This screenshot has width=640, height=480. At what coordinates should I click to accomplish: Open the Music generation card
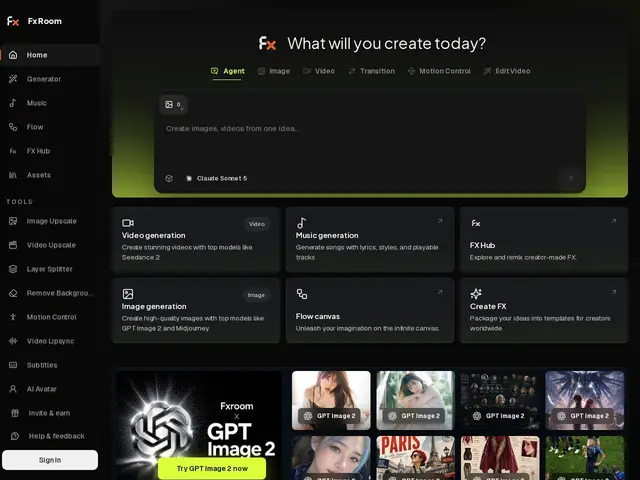(x=370, y=240)
